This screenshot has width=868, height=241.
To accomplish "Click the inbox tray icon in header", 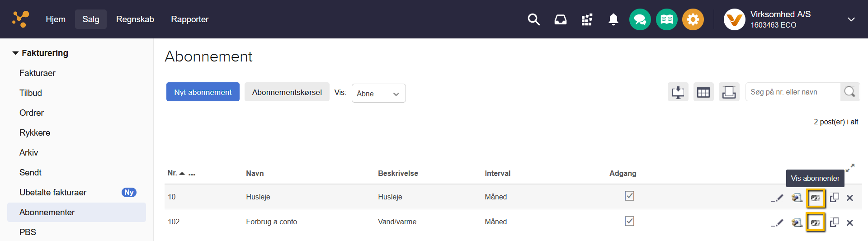I will (x=560, y=19).
